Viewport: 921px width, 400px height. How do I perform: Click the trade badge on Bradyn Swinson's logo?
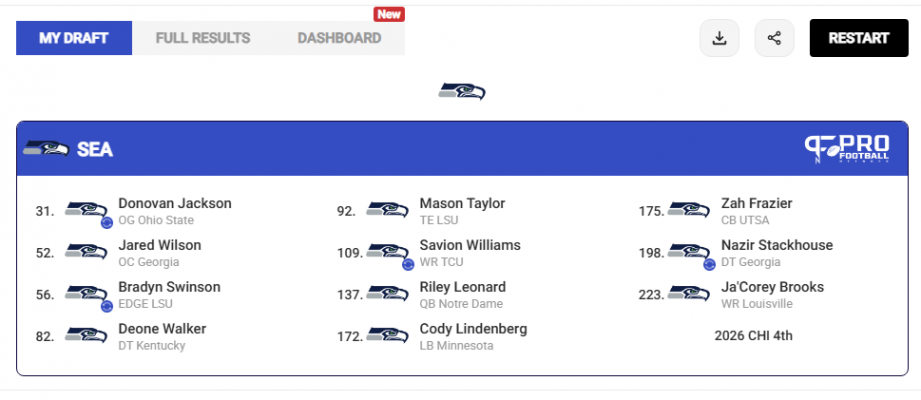106,306
